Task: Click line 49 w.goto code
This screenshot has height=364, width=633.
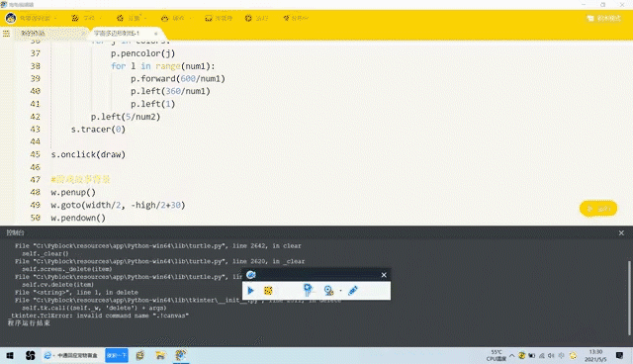Action: [118, 205]
